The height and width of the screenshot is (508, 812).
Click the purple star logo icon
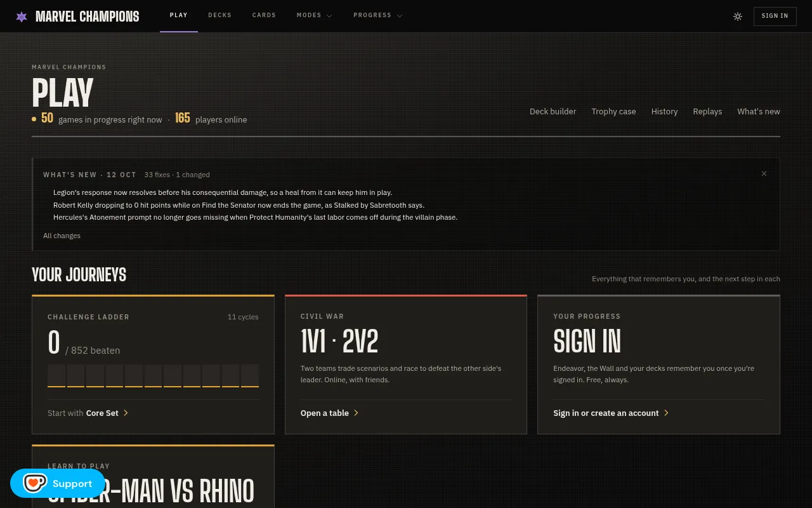[x=22, y=17]
